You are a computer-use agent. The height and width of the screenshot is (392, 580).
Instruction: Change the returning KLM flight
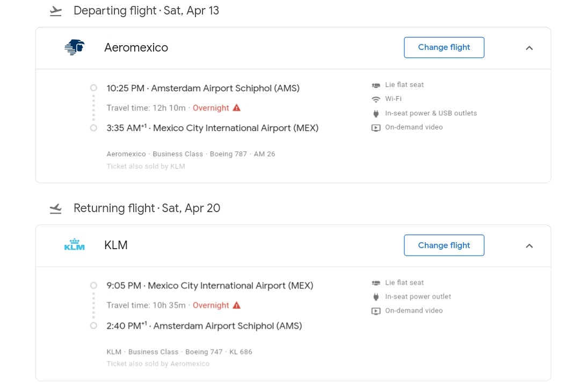pos(444,245)
